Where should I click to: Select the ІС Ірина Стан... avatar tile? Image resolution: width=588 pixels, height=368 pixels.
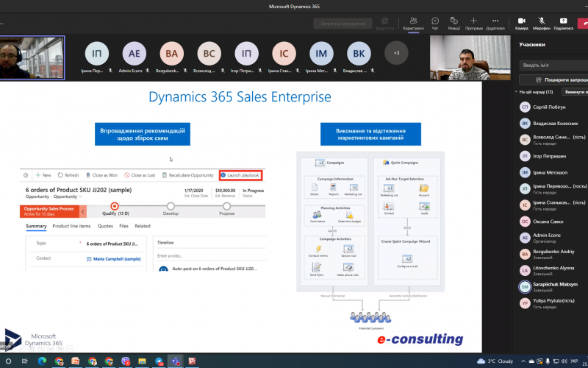(284, 53)
